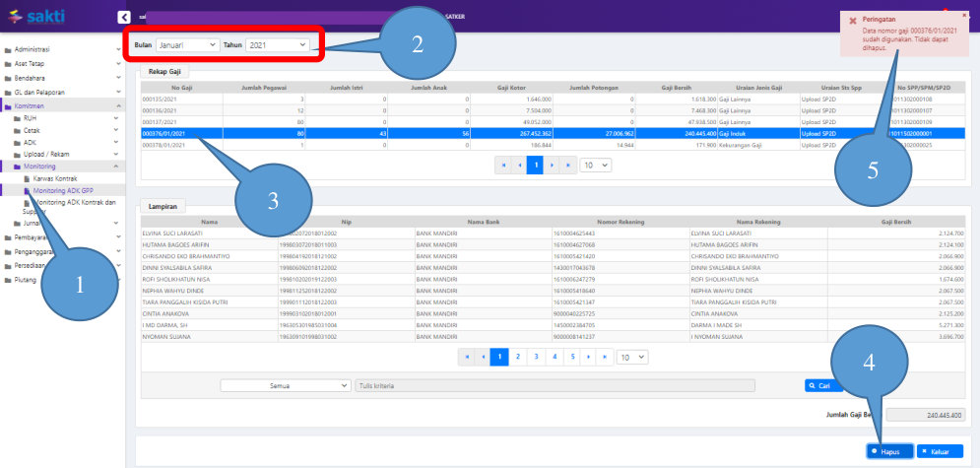Go to next page in Lampiran pagination
Viewport: 980px width, 468px height.
(590, 357)
